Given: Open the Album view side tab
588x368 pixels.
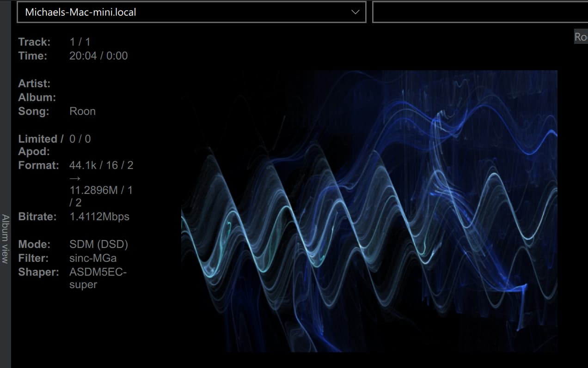Looking at the screenshot, I should click(5, 239).
